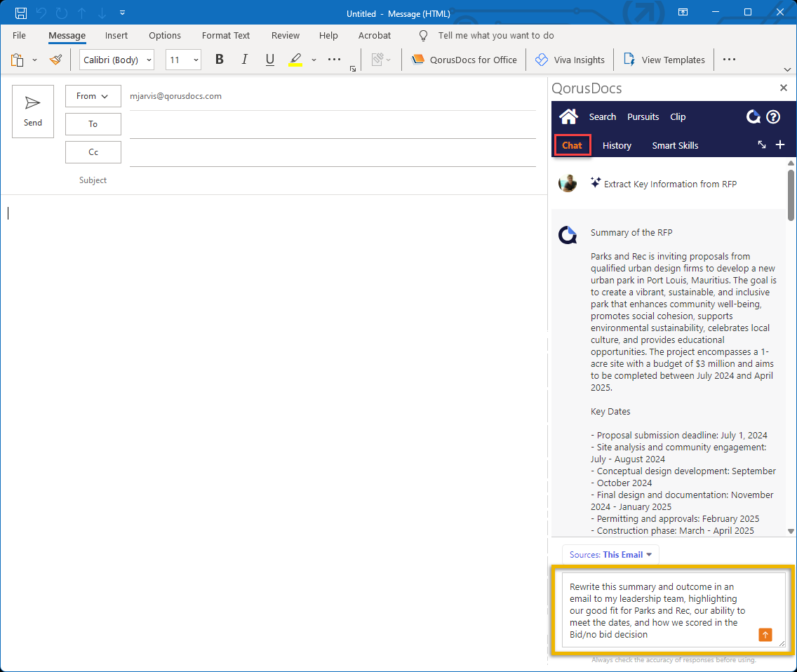Start a new chat with plus icon
This screenshot has width=797, height=672.
780,145
